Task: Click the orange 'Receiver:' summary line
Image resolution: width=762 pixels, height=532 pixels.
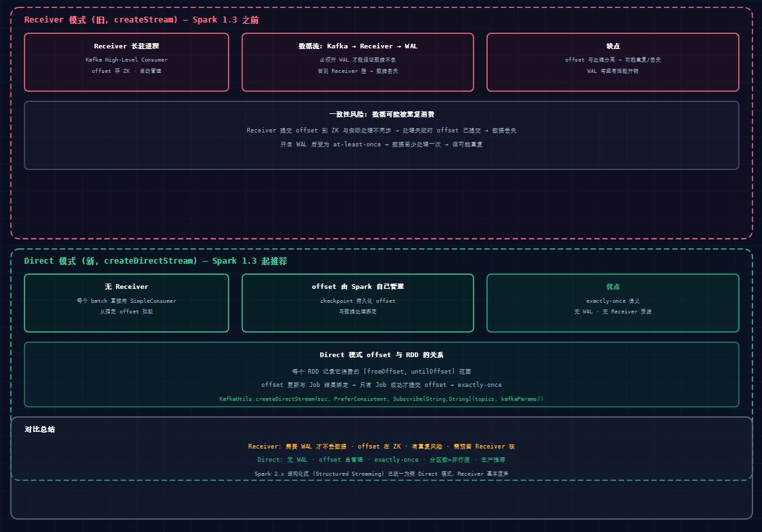Action: (x=382, y=447)
